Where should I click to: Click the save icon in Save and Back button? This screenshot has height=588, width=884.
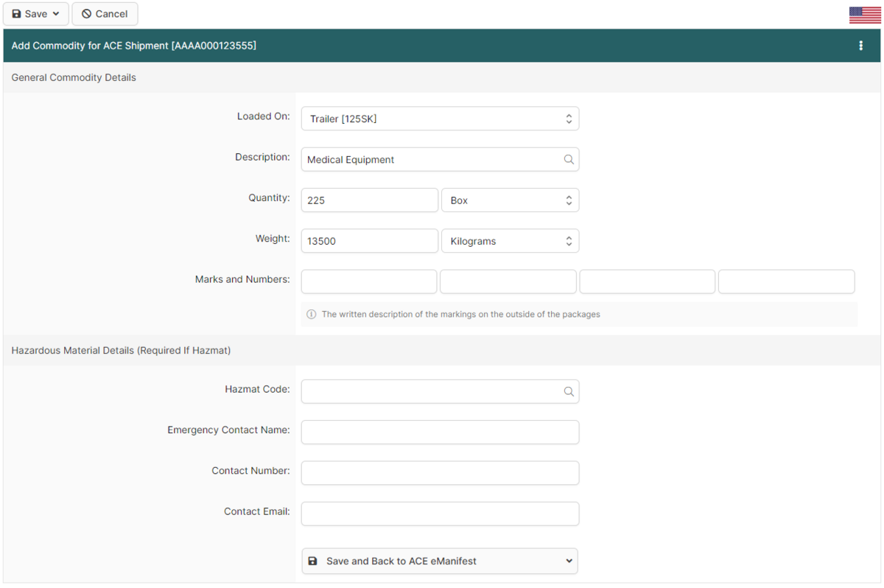click(312, 561)
